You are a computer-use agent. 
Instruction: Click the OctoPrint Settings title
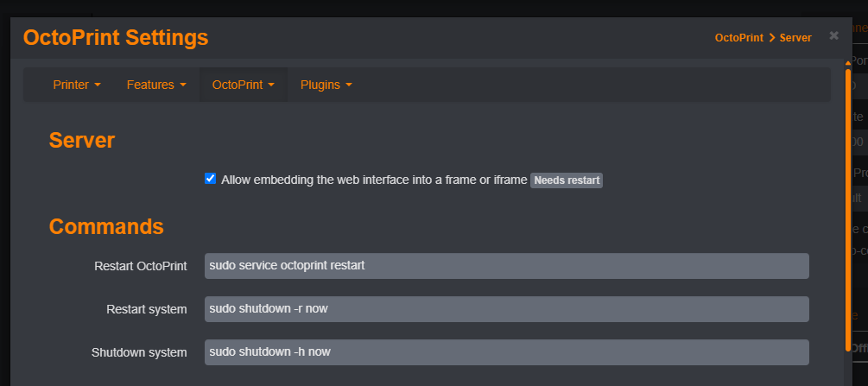(x=116, y=38)
